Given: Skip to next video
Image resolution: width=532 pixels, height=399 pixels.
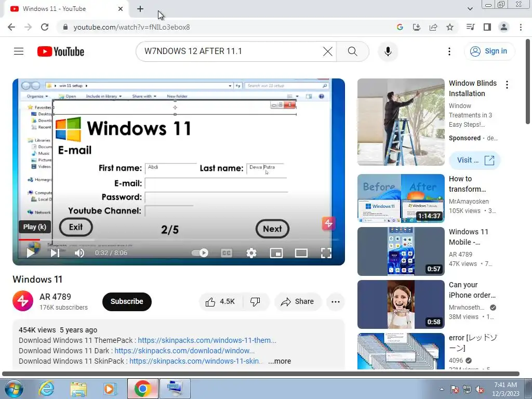Looking at the screenshot, I should pos(55,253).
